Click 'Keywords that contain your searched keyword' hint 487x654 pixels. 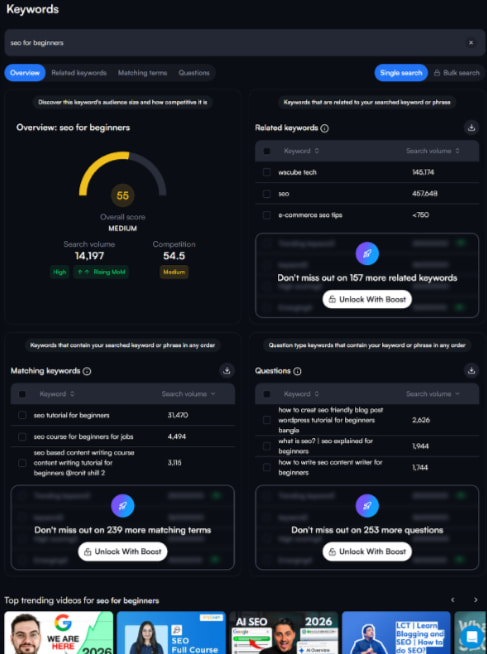(123, 345)
